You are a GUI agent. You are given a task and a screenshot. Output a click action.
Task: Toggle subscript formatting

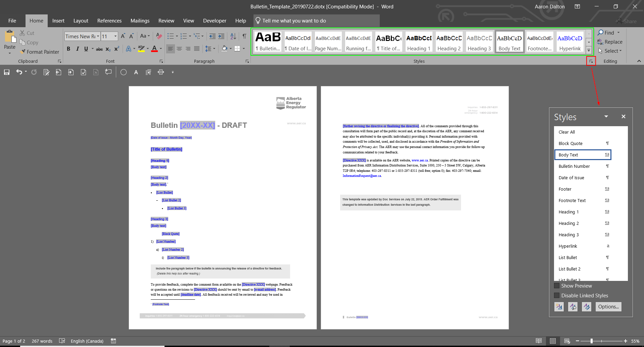(x=108, y=49)
